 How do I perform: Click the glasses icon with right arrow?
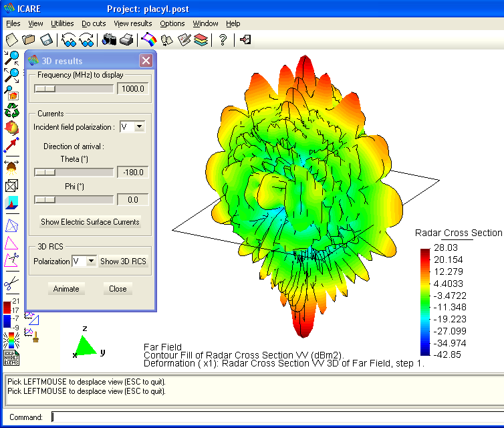(x=86, y=40)
